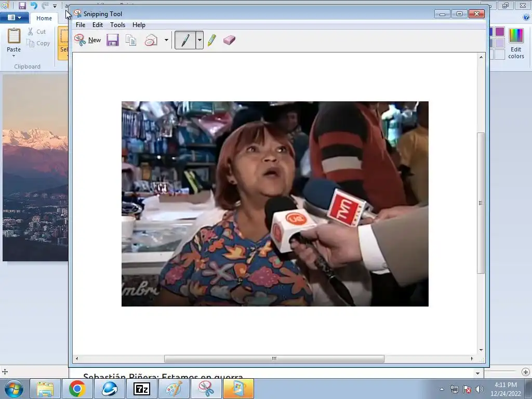Click the Paste icon in Paint
The image size is (532, 399).
(x=14, y=36)
